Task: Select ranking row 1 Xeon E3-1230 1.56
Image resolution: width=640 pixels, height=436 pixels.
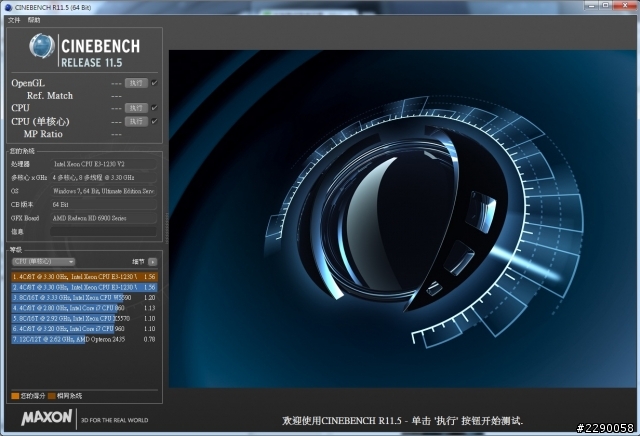Action: pos(84,277)
